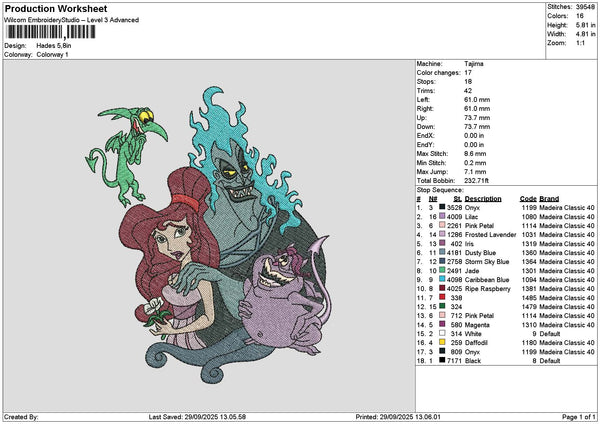Select the Stops value '18'
600x424 pixels.
click(468, 82)
